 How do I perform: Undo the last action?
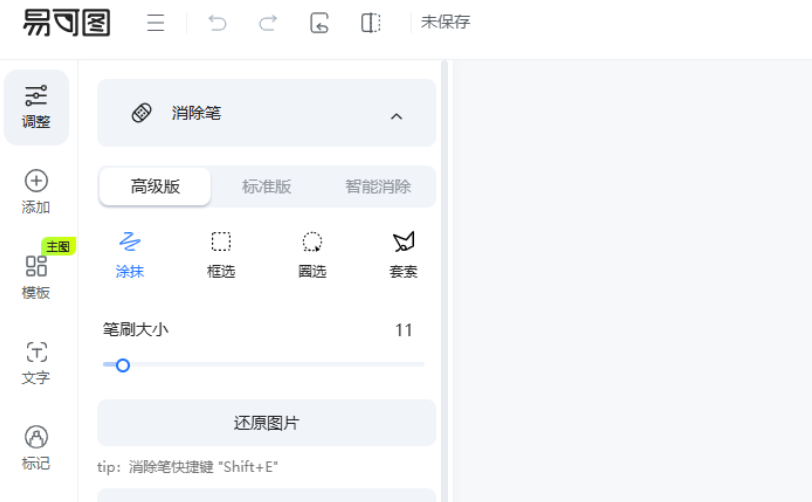[x=218, y=23]
